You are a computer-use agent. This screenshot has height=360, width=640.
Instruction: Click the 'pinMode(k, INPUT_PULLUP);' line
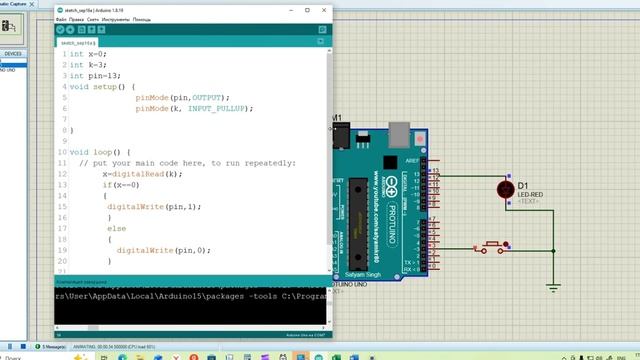click(x=194, y=109)
